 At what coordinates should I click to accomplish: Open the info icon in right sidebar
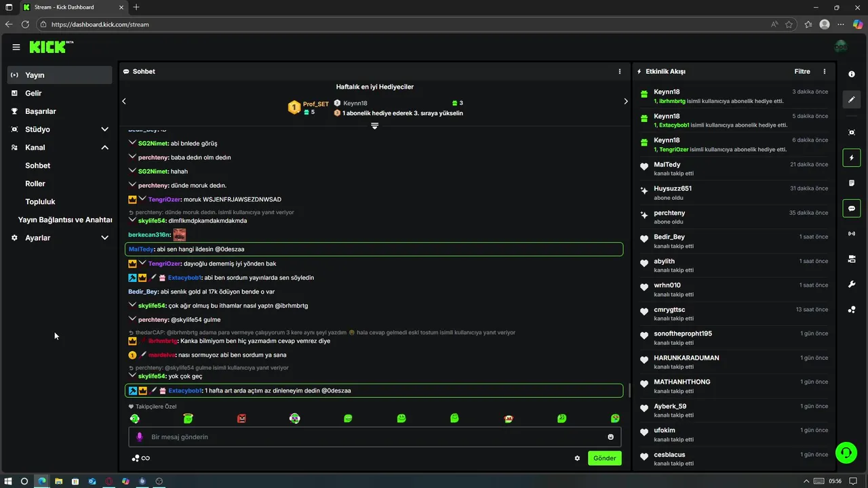pos(852,75)
